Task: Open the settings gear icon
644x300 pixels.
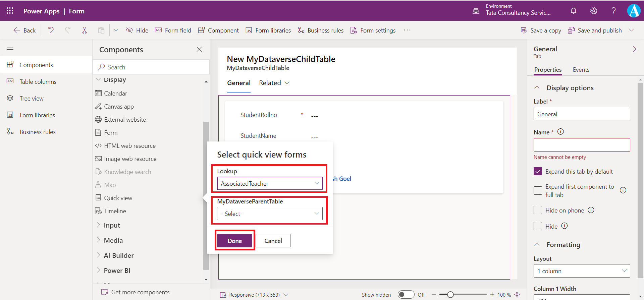Action: coord(594,11)
